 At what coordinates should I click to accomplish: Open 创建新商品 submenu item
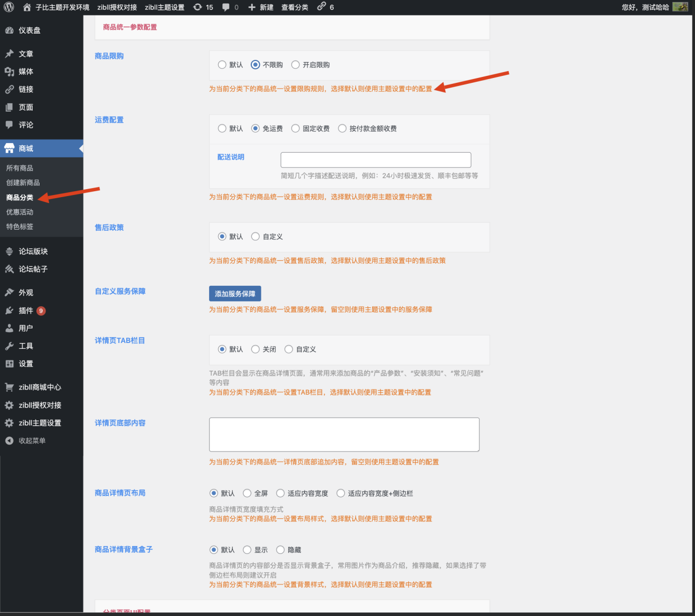tap(23, 183)
